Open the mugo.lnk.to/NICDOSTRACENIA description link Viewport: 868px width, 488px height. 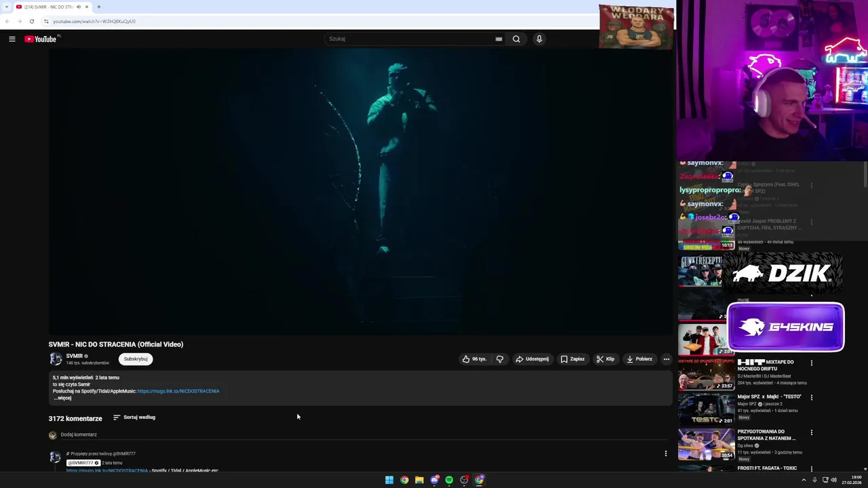coord(178,391)
